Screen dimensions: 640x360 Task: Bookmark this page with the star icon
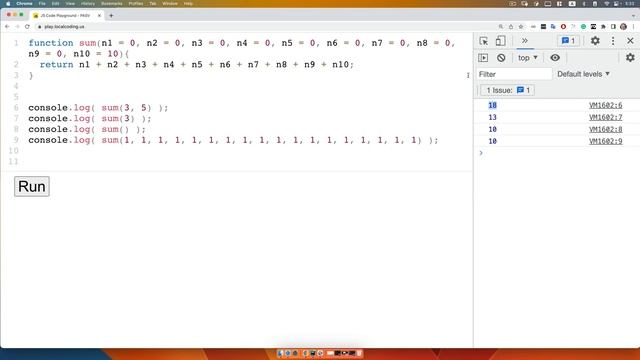pyautogui.click(x=521, y=27)
